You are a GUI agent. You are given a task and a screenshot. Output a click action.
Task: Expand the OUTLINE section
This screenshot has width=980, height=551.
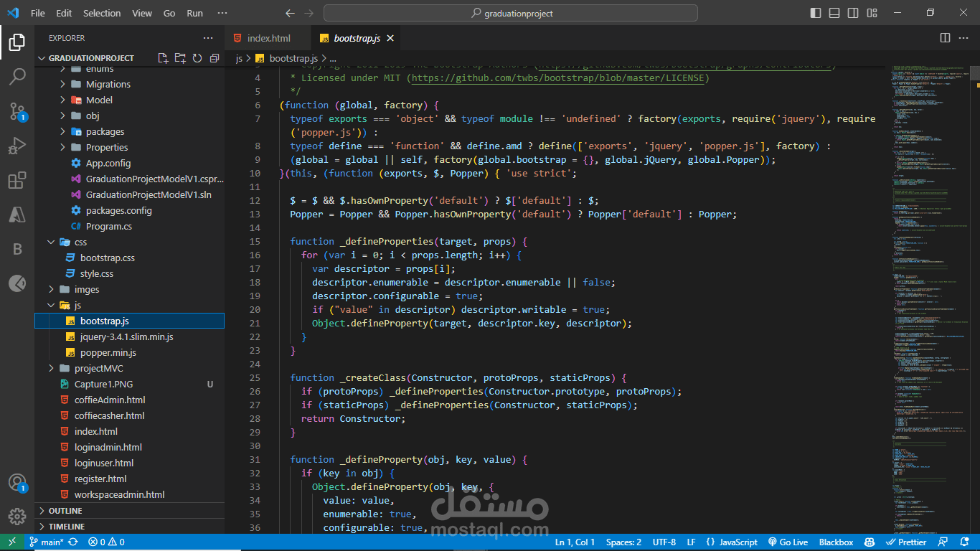click(x=129, y=511)
